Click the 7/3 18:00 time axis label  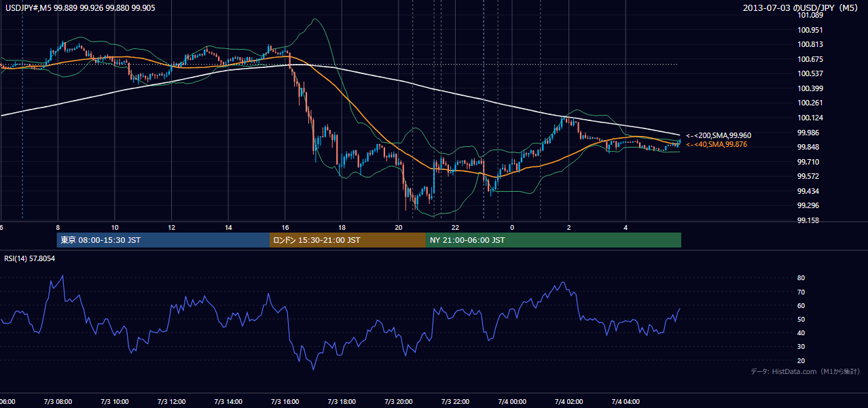(342, 401)
